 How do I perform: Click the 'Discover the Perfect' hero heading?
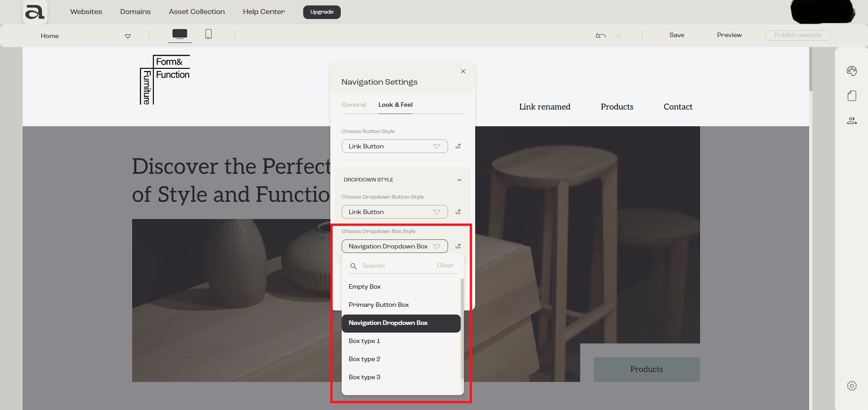(232, 180)
